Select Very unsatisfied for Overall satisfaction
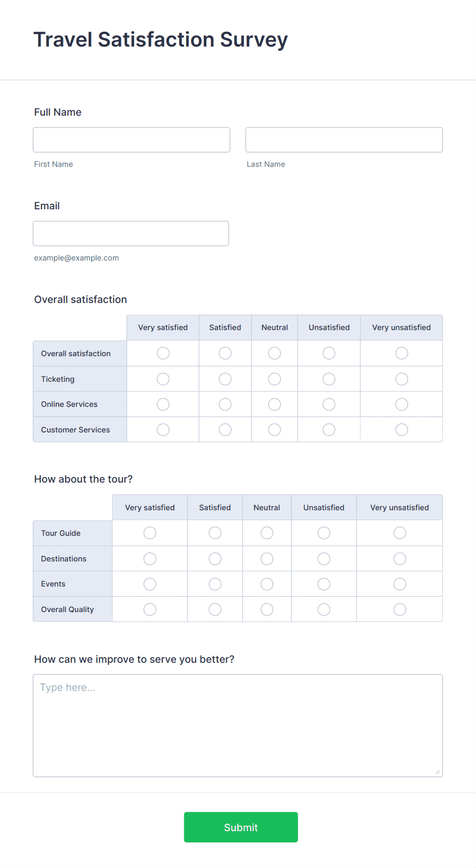This screenshot has width=476, height=868. coord(401,353)
